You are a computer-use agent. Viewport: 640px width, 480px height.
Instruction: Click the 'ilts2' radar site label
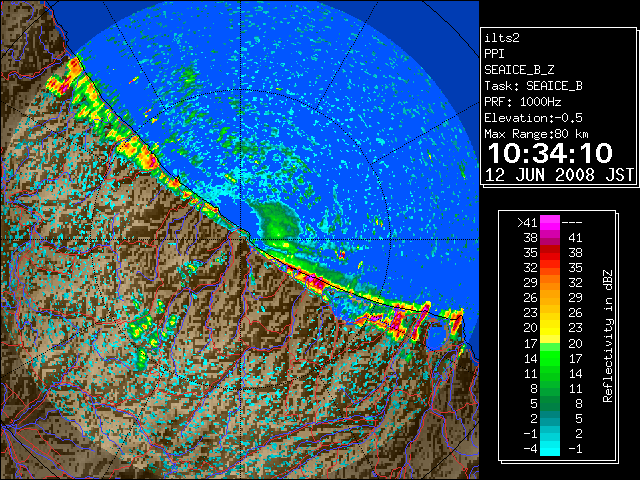502,38
